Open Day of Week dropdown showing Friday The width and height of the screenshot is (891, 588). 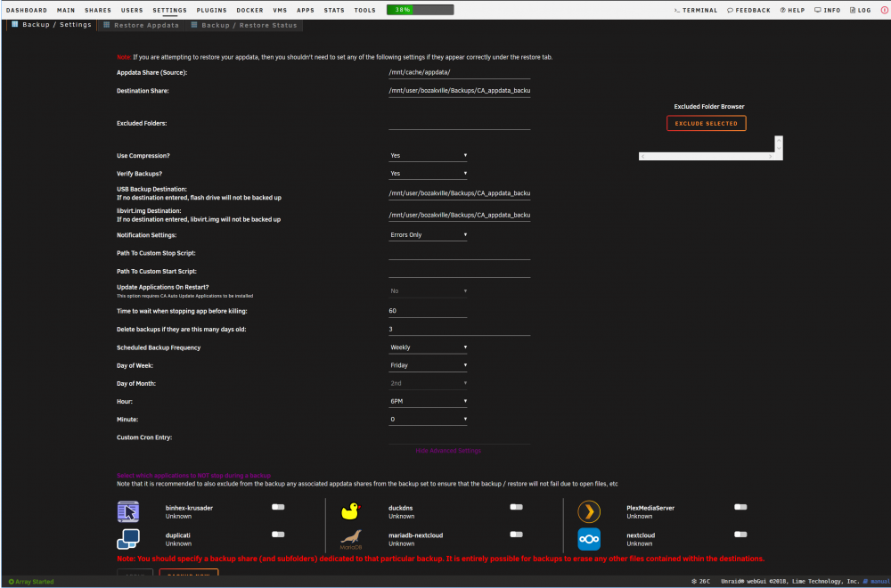tap(428, 365)
